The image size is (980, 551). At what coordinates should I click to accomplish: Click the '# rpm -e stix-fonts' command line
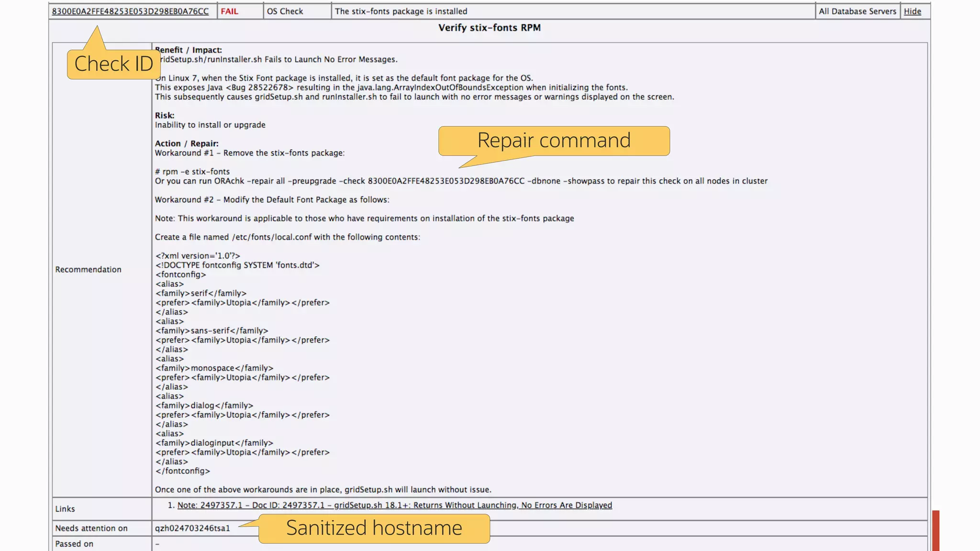coord(192,171)
